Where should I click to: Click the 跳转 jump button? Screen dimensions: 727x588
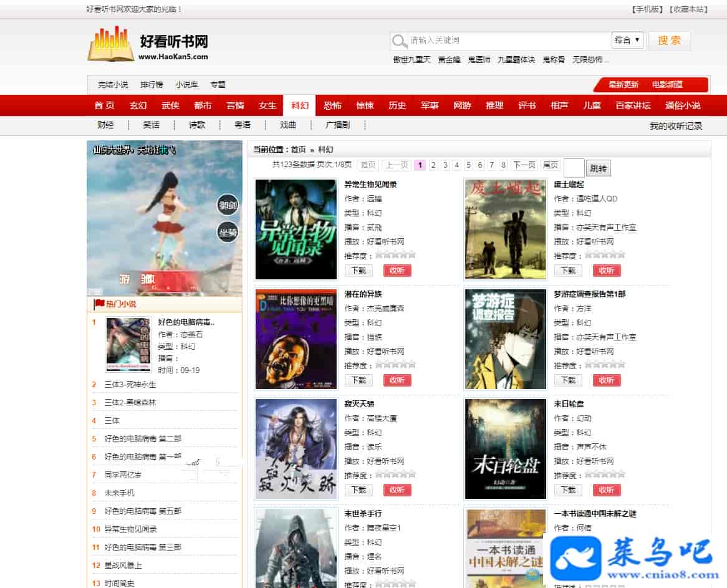click(598, 168)
